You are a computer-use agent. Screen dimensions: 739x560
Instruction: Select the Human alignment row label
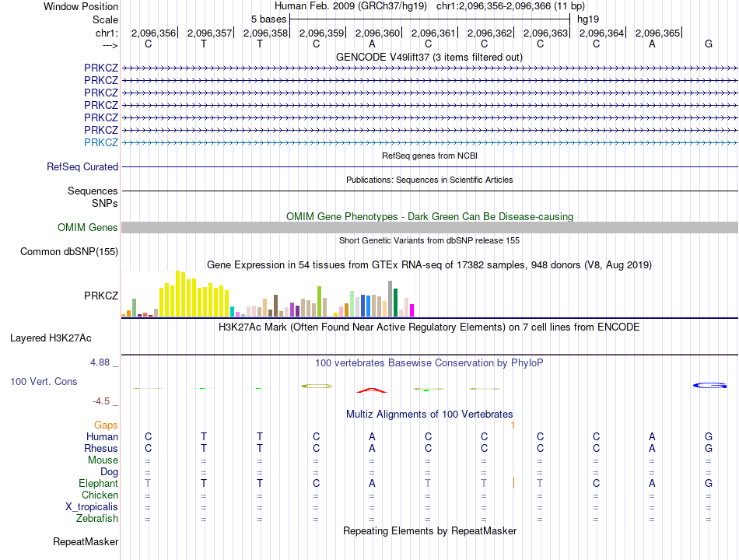point(102,437)
